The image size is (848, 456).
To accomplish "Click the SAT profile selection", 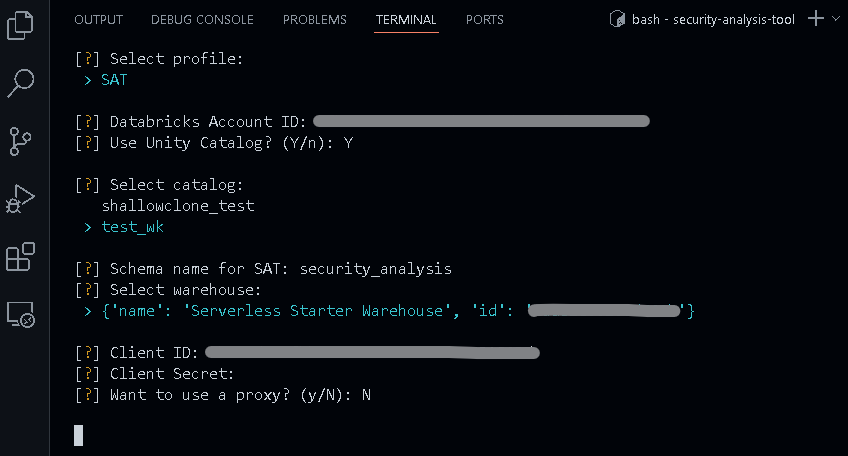I will coord(114,80).
